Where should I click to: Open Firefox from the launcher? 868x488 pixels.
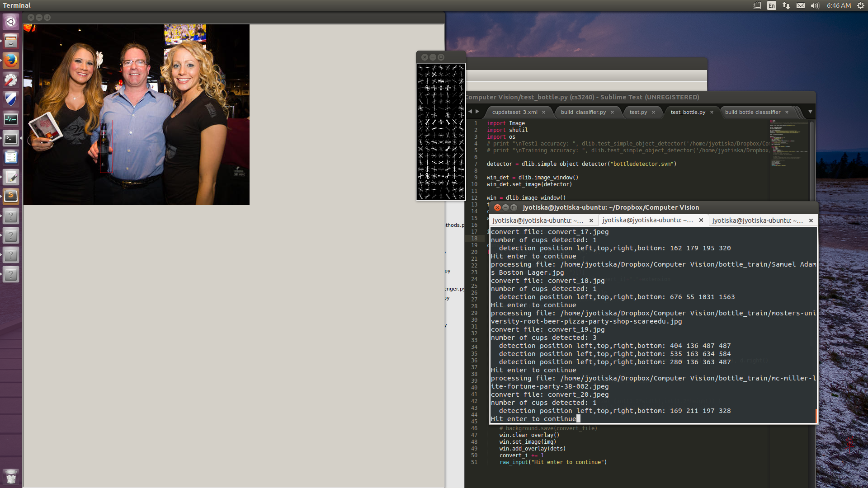11,60
